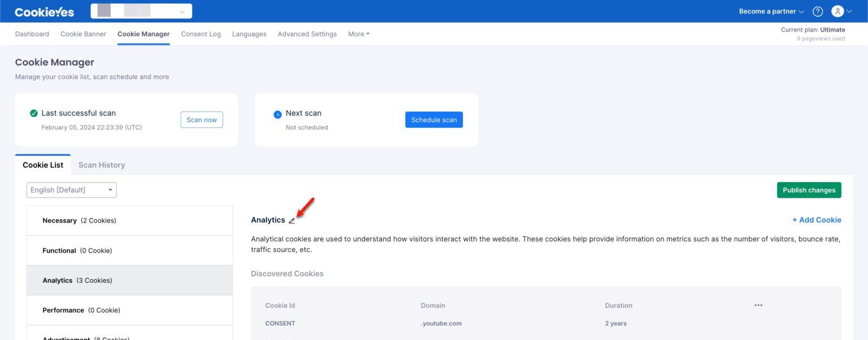Open the Consent Log menu item
This screenshot has width=868, height=340.
pyautogui.click(x=201, y=34)
